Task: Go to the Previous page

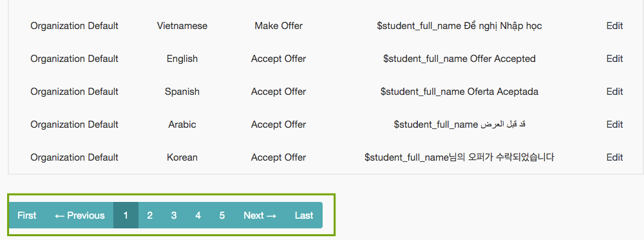Action: (80, 215)
